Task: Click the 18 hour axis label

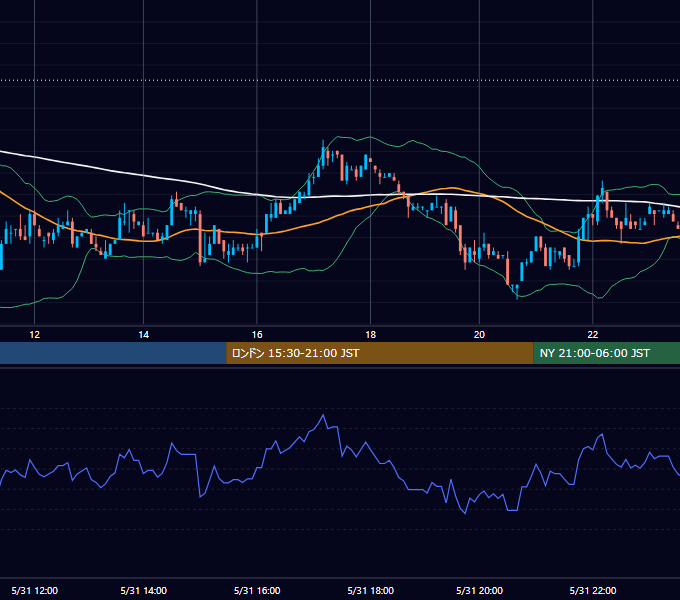Action: 370,335
